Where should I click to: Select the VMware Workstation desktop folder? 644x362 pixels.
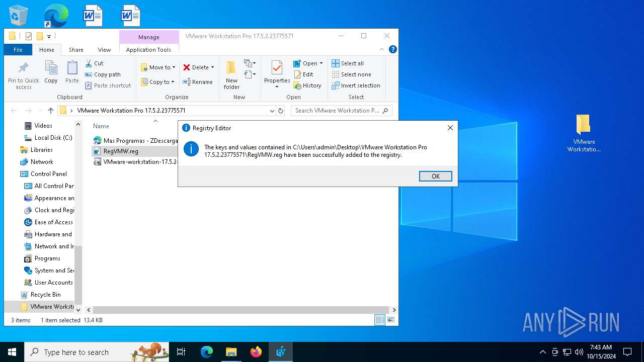coord(584,133)
